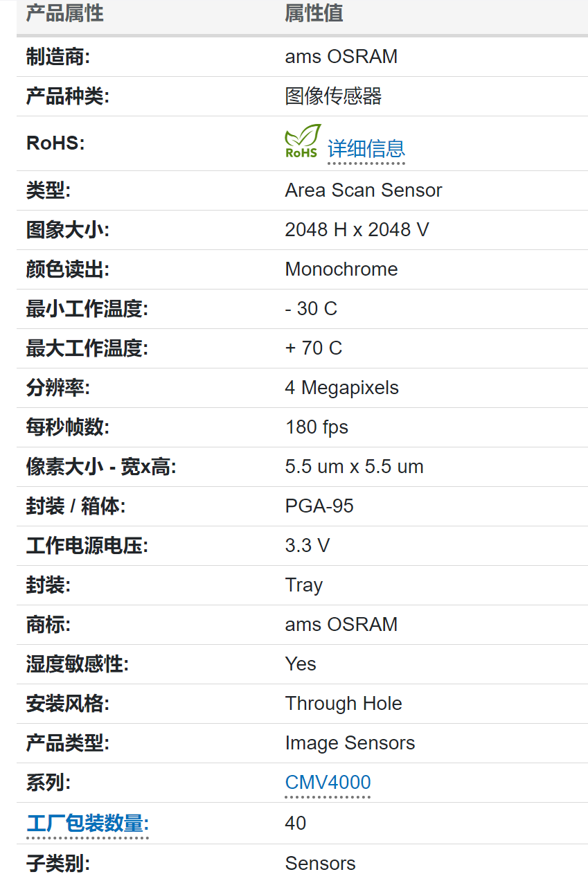Click the 属性值 column header
This screenshot has width=588, height=881.
coord(314,13)
